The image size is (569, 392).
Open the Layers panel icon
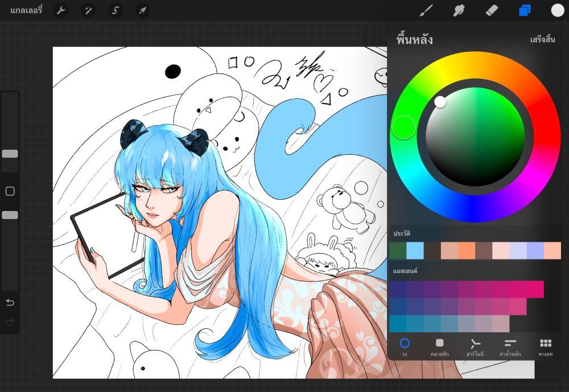[525, 11]
